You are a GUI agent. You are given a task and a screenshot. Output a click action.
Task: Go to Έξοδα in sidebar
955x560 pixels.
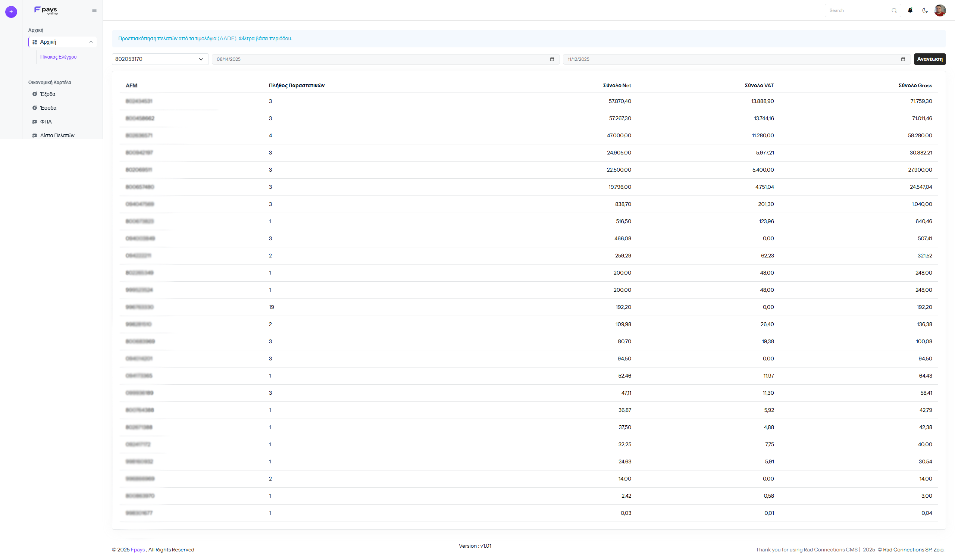point(48,94)
